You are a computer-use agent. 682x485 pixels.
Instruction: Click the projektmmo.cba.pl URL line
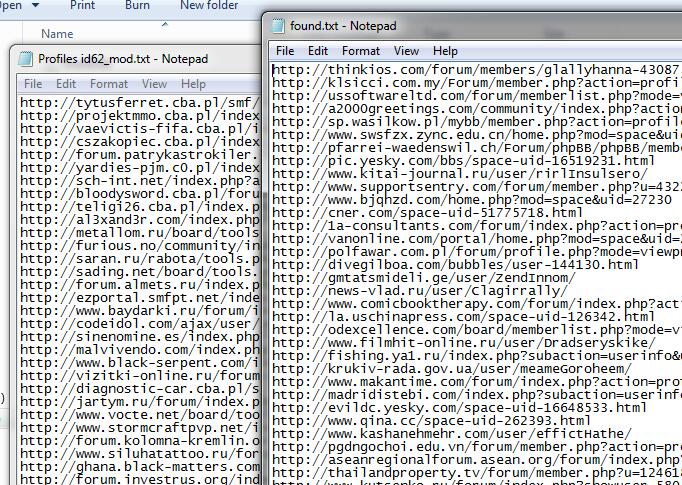140,116
